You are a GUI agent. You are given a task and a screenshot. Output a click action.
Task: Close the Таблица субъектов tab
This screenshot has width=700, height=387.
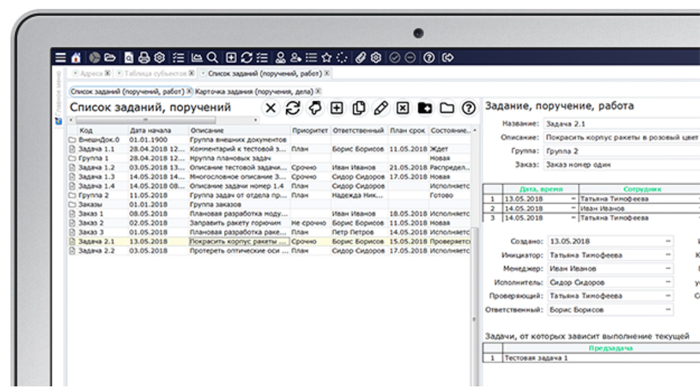tap(192, 73)
